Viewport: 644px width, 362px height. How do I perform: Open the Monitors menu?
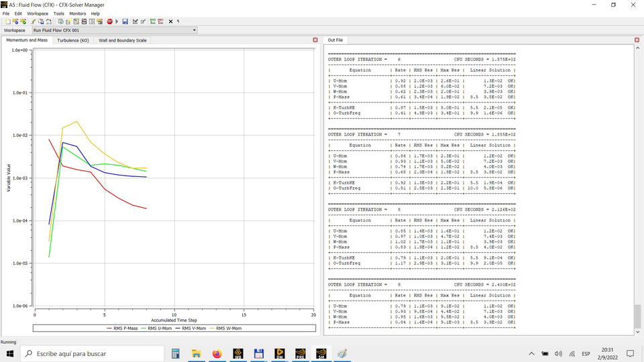(x=78, y=13)
